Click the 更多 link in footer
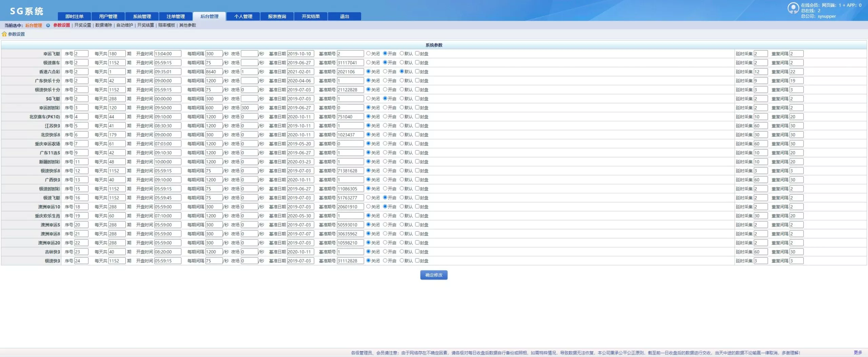This screenshot has width=868, height=357. pos(858,353)
